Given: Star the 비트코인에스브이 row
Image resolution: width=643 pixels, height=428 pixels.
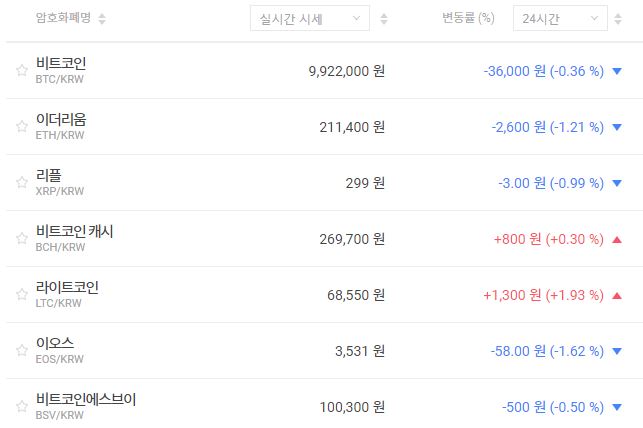Looking at the screenshot, I should pyautogui.click(x=21, y=406).
